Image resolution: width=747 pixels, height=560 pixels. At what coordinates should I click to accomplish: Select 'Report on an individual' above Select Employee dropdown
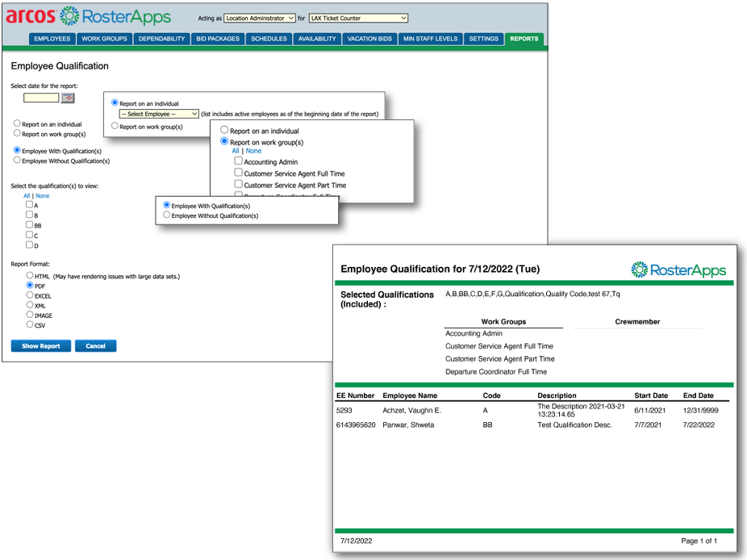click(115, 102)
